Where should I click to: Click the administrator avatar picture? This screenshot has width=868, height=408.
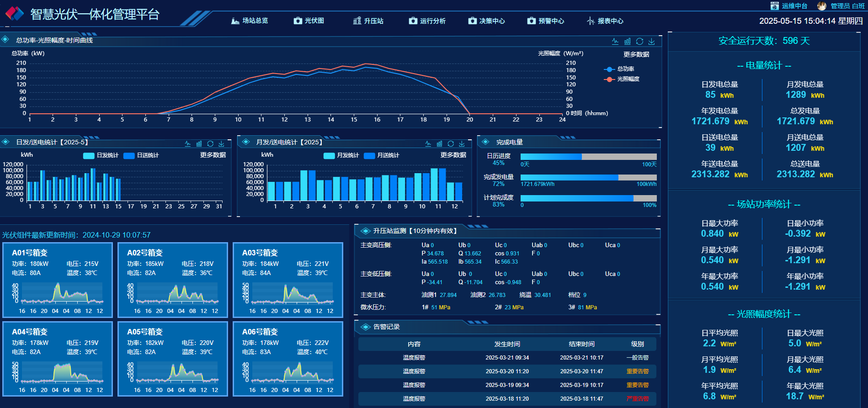coord(821,6)
